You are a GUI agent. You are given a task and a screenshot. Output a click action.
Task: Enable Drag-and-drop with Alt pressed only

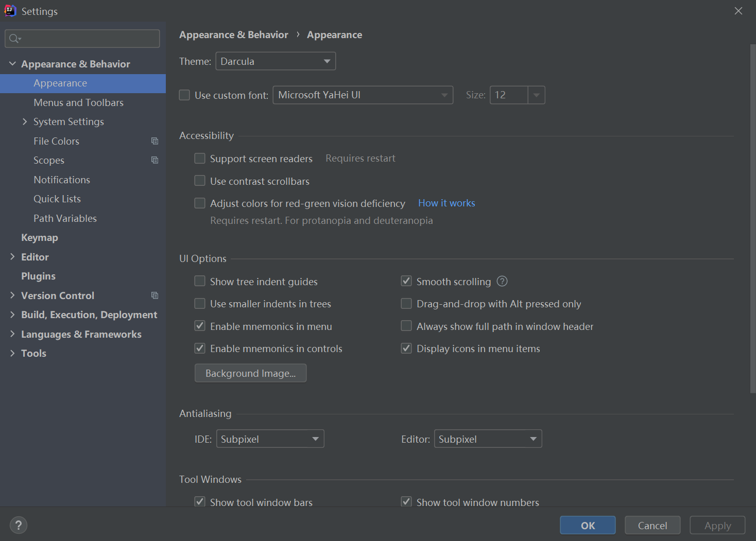(x=406, y=304)
